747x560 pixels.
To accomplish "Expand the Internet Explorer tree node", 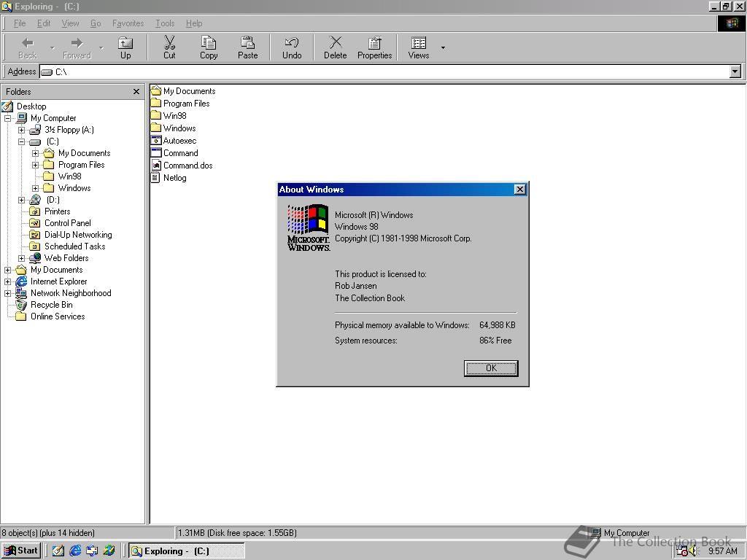I will (x=7, y=281).
